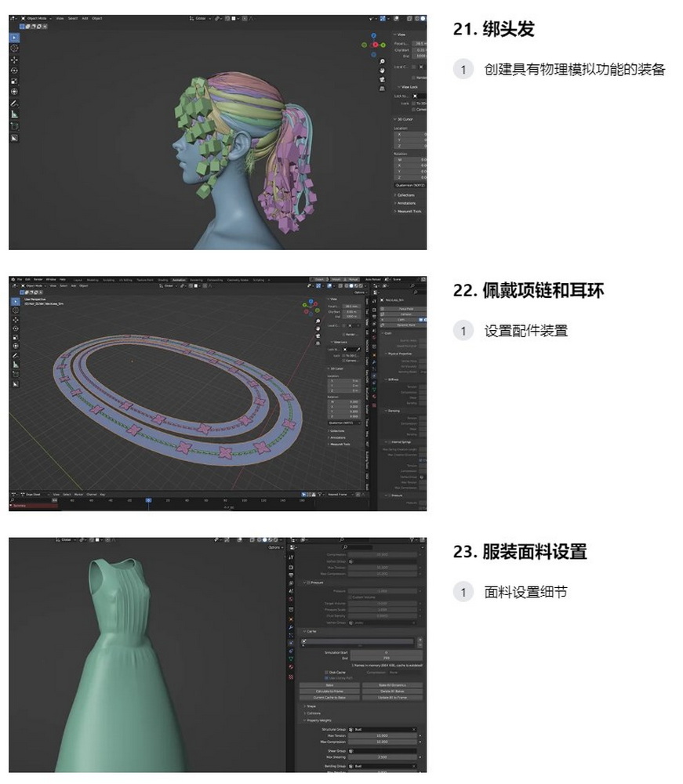Viewport: 683px width, 784px height.
Task: Activate the Rotate tool in hair screenshot
Action: click(x=14, y=71)
